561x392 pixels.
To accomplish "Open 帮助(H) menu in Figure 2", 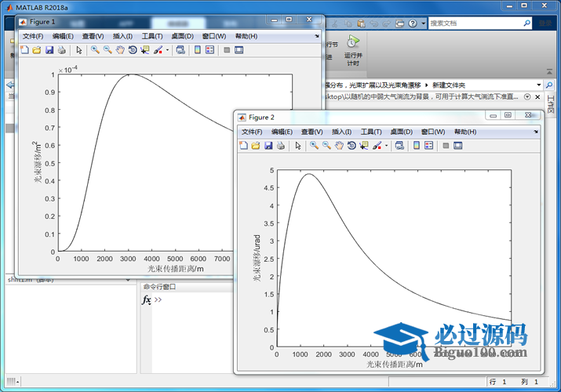I will coord(465,132).
